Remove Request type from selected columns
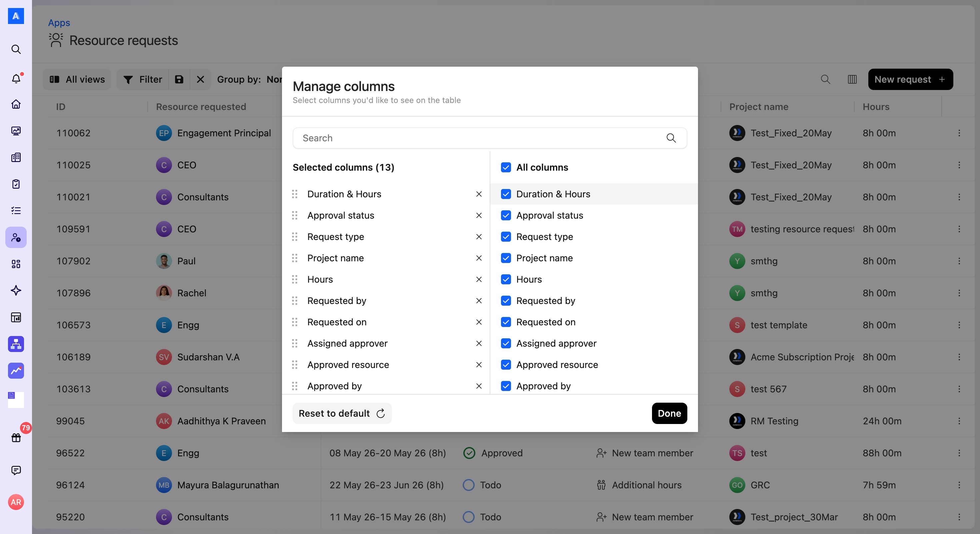 click(479, 237)
